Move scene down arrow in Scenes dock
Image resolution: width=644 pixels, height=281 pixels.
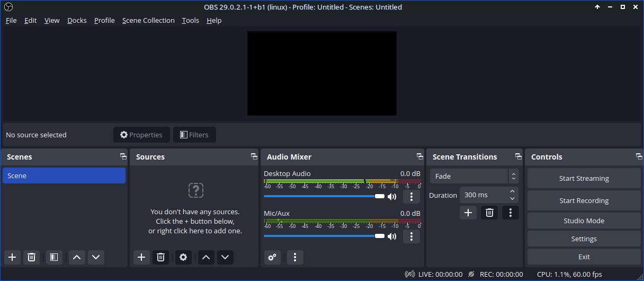coord(96,257)
